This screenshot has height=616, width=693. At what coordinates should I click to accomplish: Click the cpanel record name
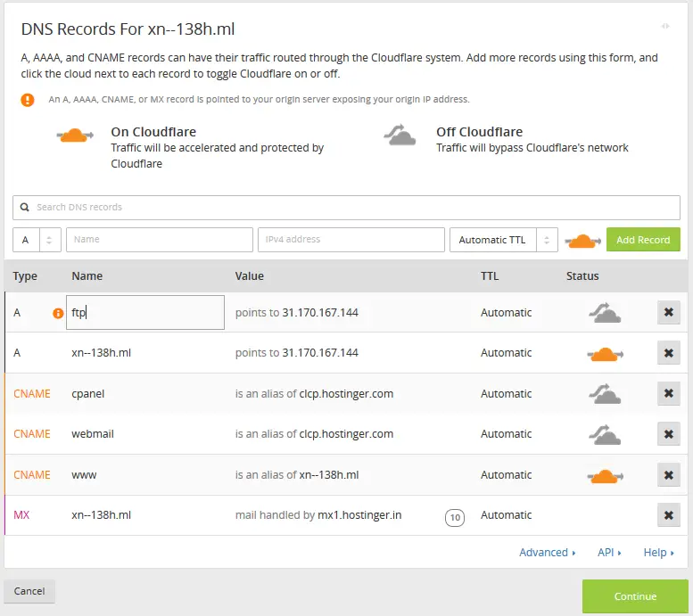pos(88,394)
